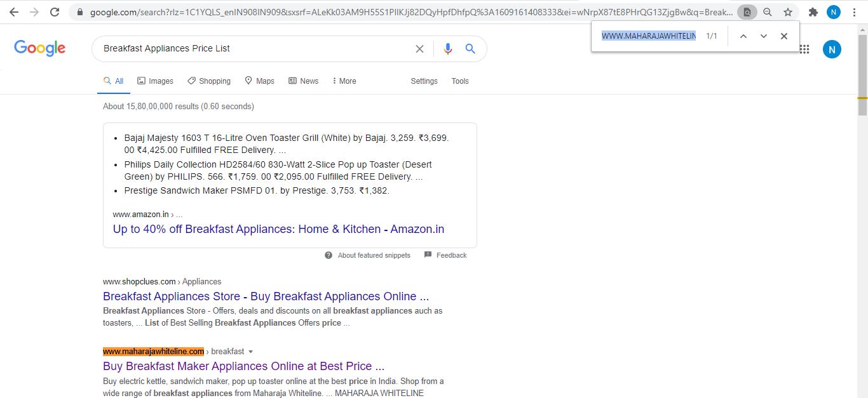Open the Amazon.in Breakfast Appliances link
The image size is (868, 398).
click(278, 229)
